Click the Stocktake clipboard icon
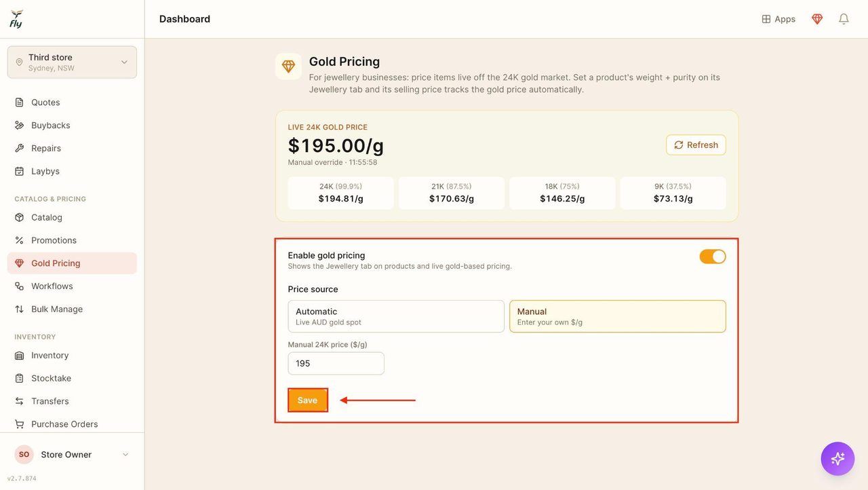 [x=19, y=379]
